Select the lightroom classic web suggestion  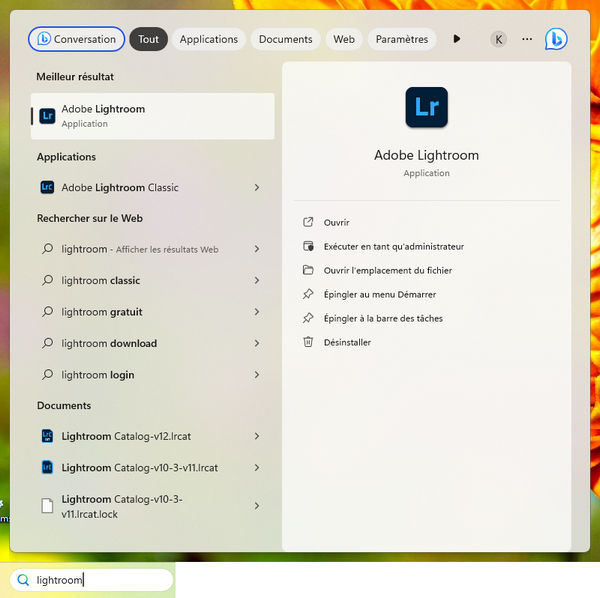[x=152, y=280]
